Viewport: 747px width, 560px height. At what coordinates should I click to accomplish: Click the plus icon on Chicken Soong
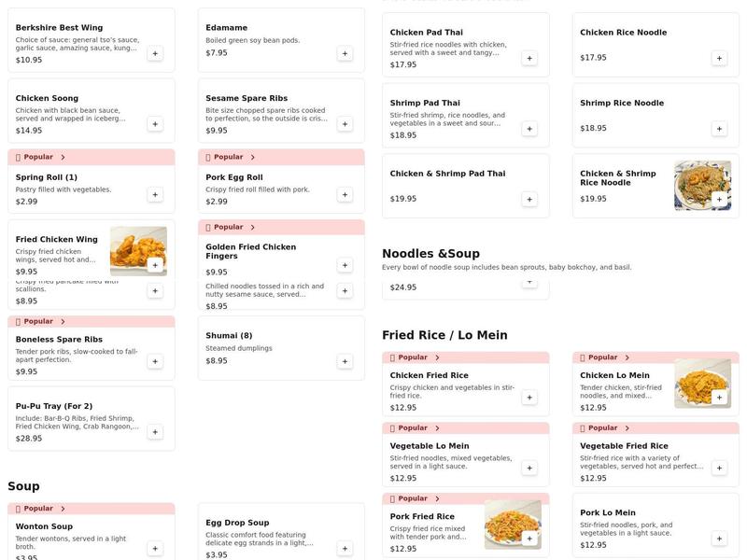(155, 122)
